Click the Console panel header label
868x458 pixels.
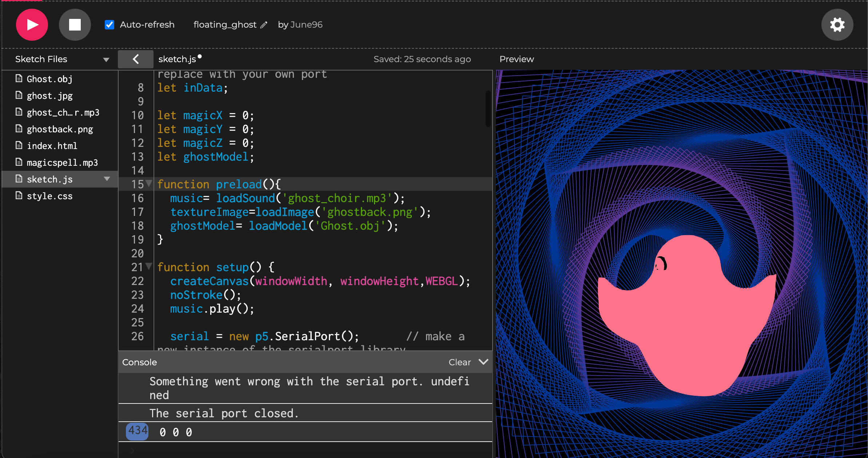click(139, 362)
